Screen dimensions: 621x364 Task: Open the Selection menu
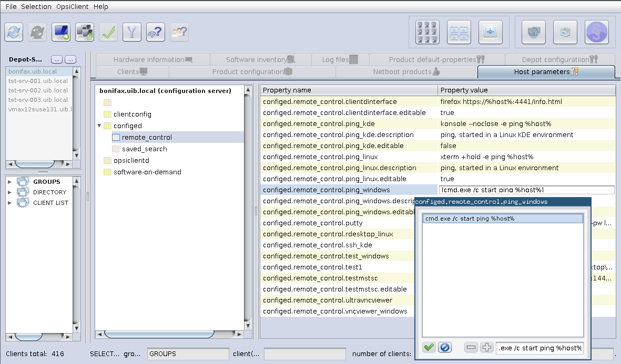[x=36, y=6]
